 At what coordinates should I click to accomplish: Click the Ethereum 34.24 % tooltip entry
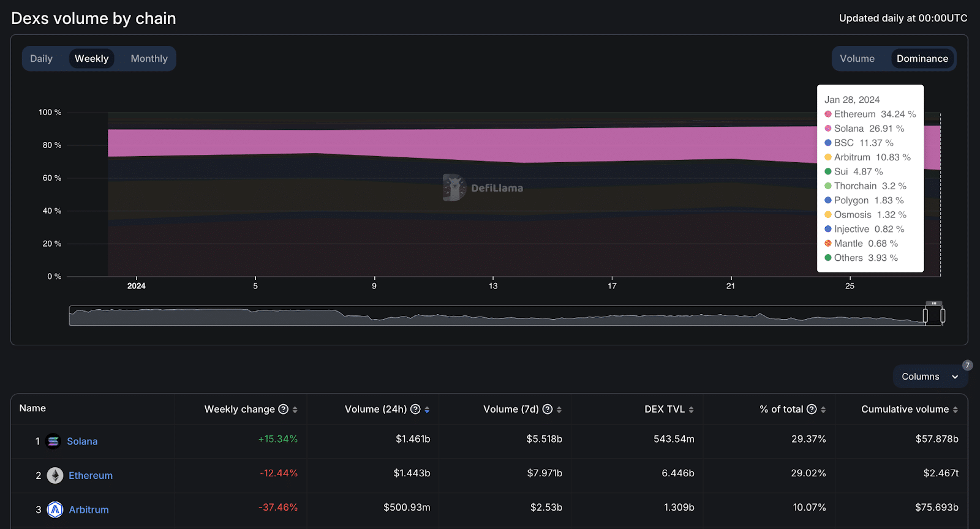tap(870, 114)
